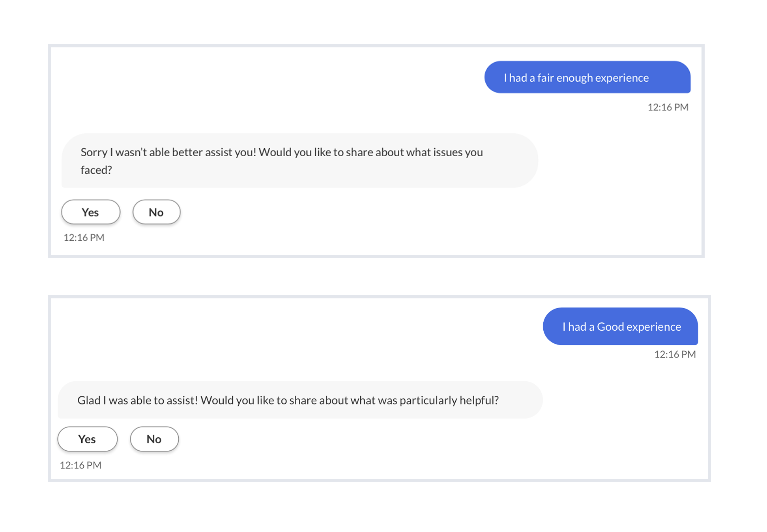Click the timestamp below the bottom Yes button
The image size is (767, 532).
[80, 465]
